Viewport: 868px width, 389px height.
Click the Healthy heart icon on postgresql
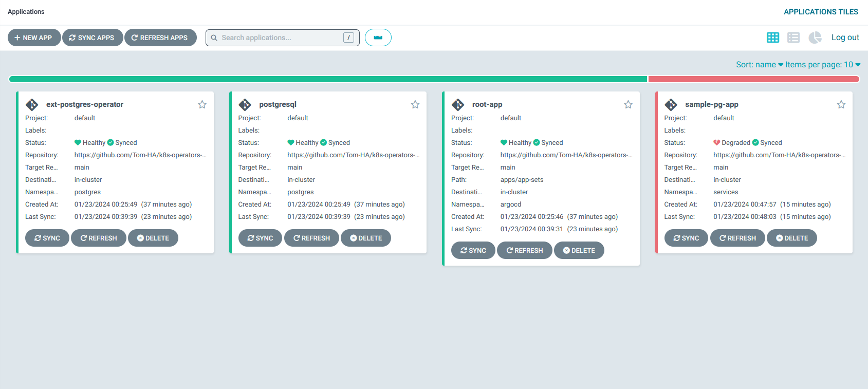point(291,142)
